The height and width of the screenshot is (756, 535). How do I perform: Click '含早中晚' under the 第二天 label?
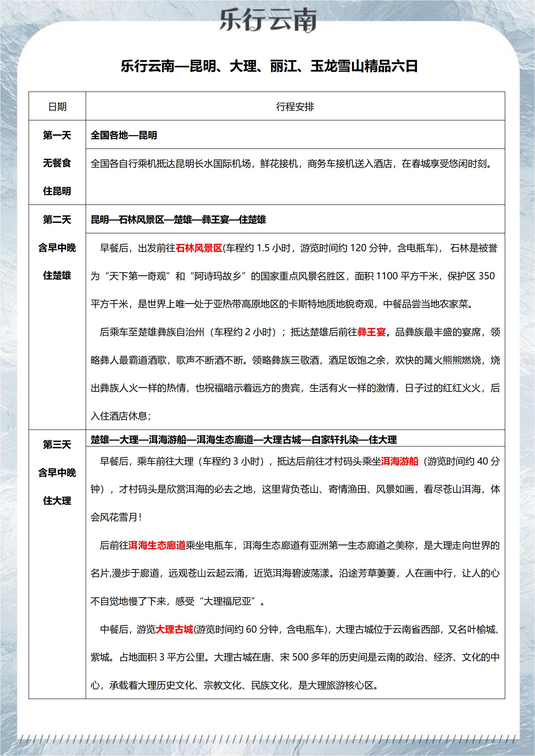click(57, 248)
